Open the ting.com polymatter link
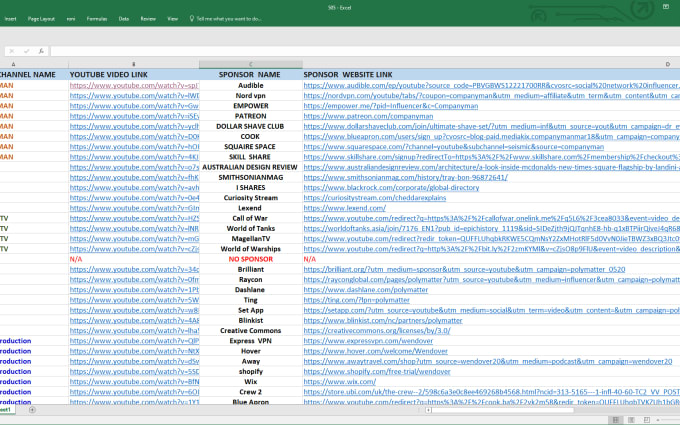680x425 pixels. pos(356,300)
